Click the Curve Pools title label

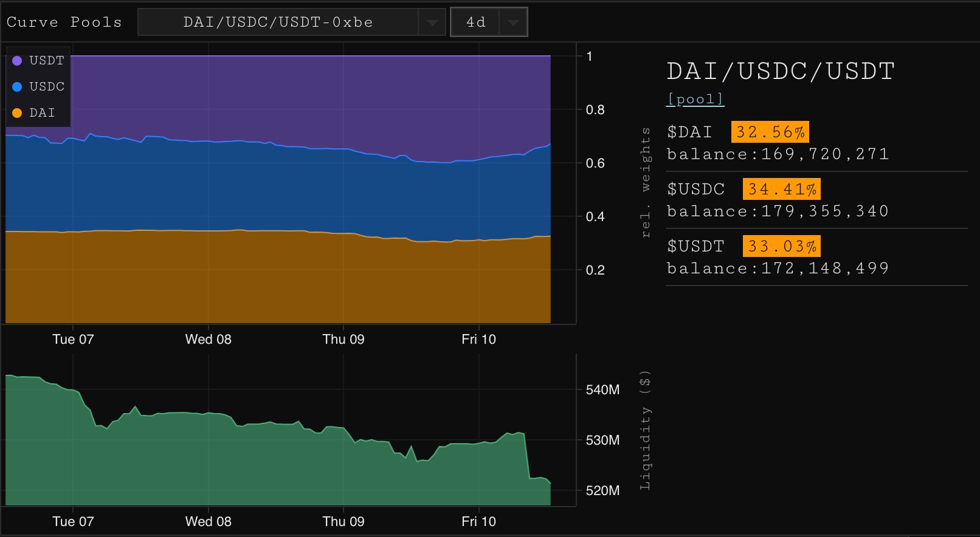pos(64,22)
